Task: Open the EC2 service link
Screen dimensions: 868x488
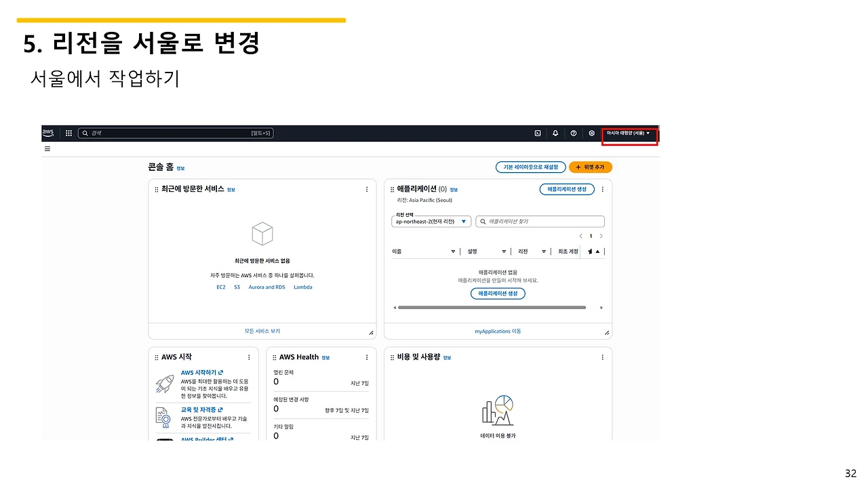Action: (221, 287)
